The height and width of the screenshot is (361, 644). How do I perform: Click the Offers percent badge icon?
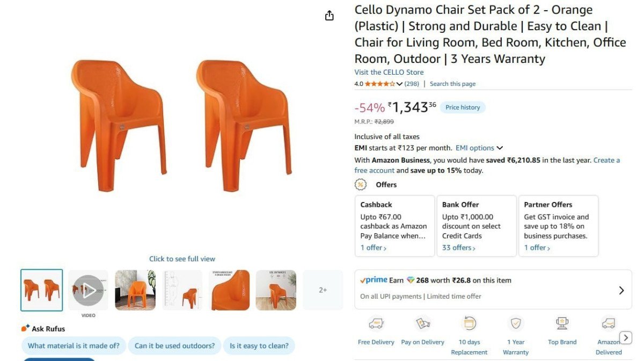(x=359, y=184)
